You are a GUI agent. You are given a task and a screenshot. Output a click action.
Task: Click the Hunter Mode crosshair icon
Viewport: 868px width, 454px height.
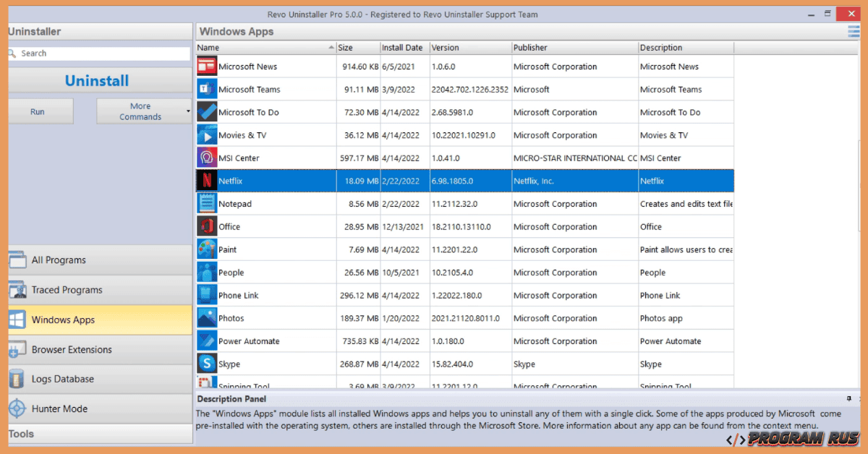point(17,408)
